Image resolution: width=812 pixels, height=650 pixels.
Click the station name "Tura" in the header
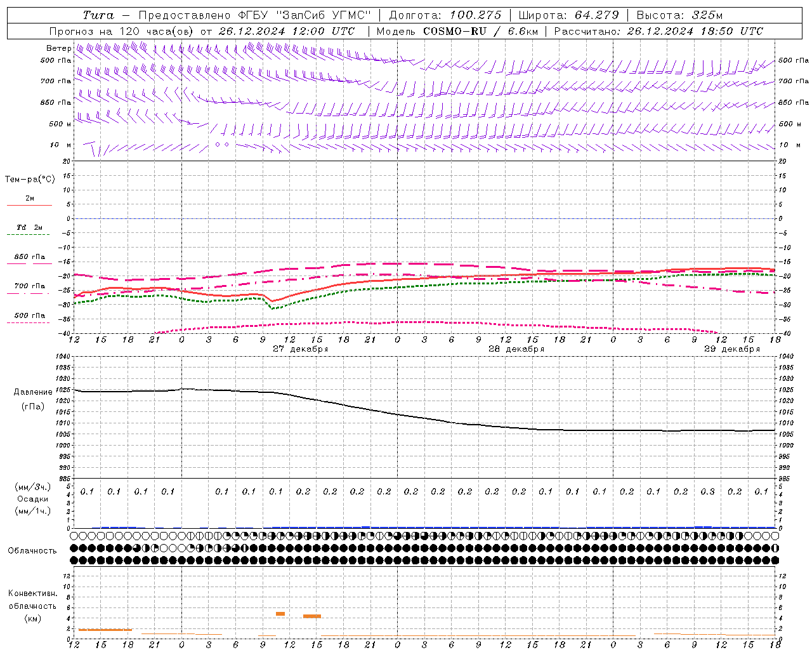98,15
